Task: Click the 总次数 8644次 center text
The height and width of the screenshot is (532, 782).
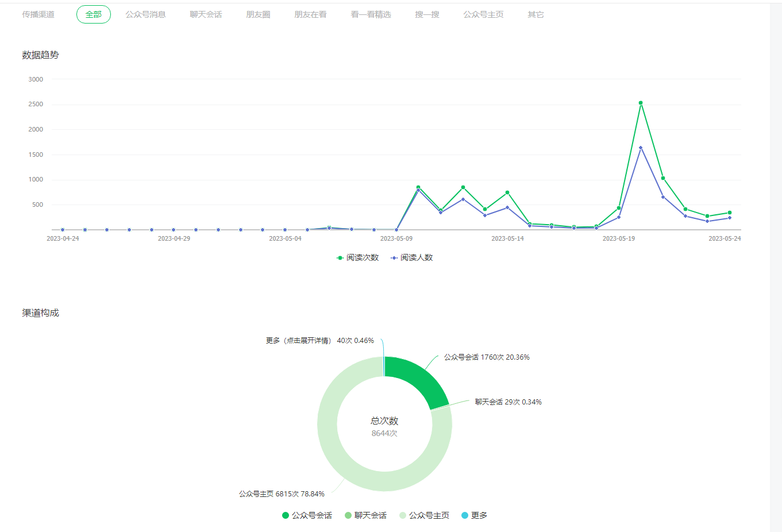Action: tap(384, 427)
